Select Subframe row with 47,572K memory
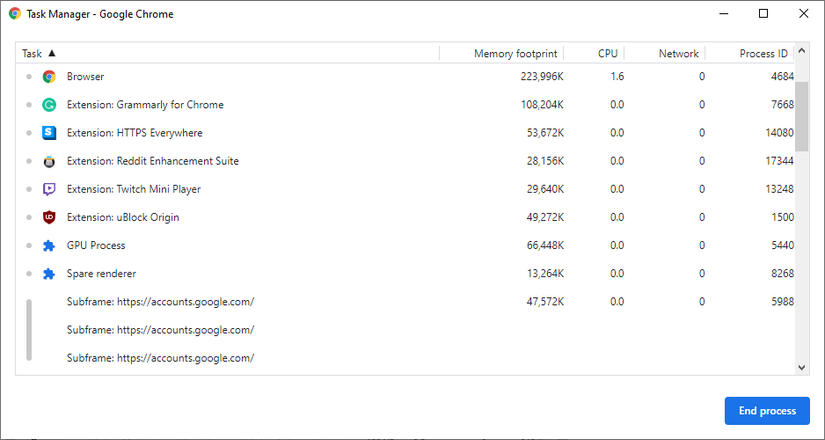Image resolution: width=825 pixels, height=440 pixels. (x=405, y=302)
